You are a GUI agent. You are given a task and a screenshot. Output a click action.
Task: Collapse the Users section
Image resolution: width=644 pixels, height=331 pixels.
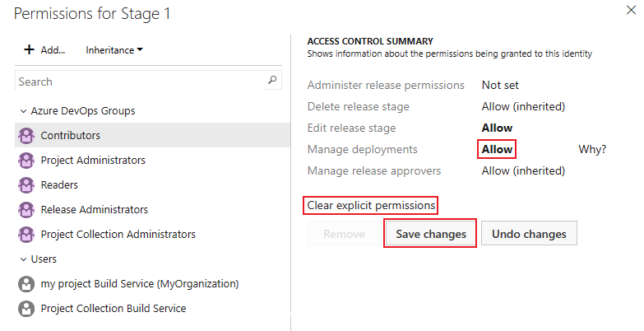[x=22, y=259]
